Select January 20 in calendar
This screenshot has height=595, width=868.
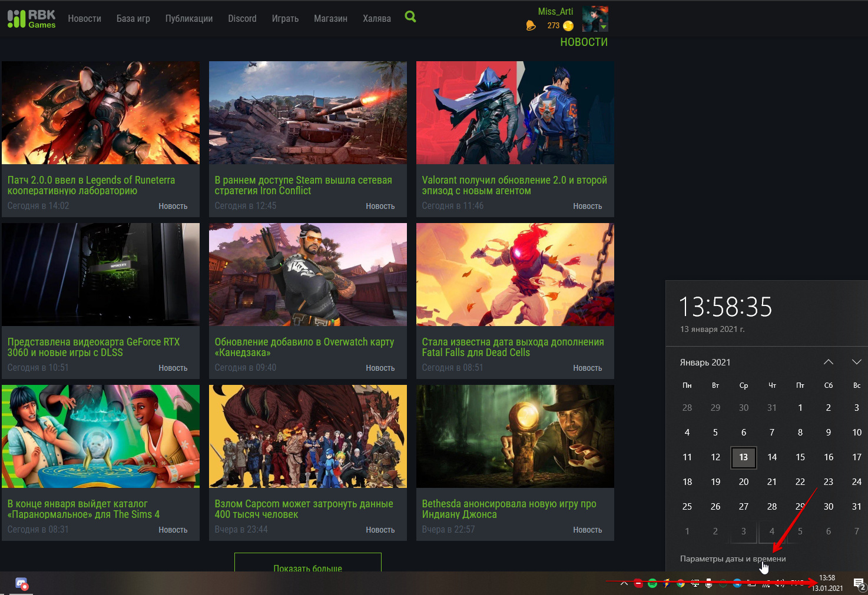[x=744, y=482]
